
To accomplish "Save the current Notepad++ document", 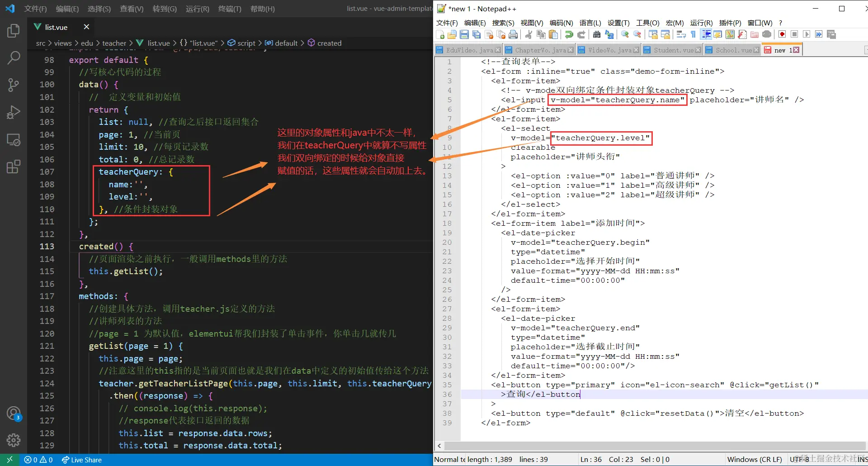I will click(464, 34).
